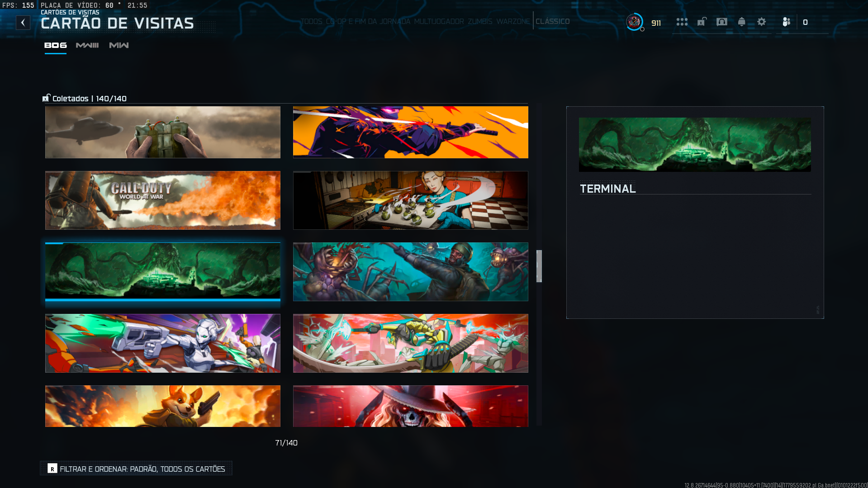Select the red skull cowboy calling card
Viewport: 868px width, 488px height.
(x=411, y=406)
